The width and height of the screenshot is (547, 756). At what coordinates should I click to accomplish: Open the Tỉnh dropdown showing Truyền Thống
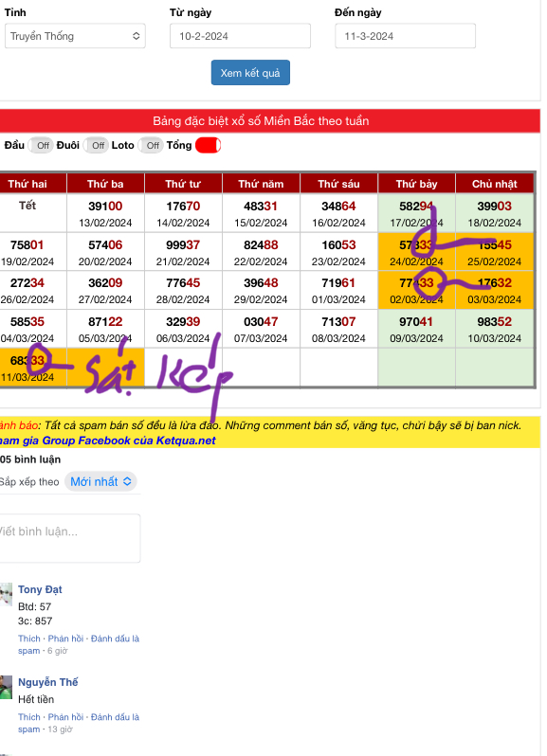tap(75, 36)
